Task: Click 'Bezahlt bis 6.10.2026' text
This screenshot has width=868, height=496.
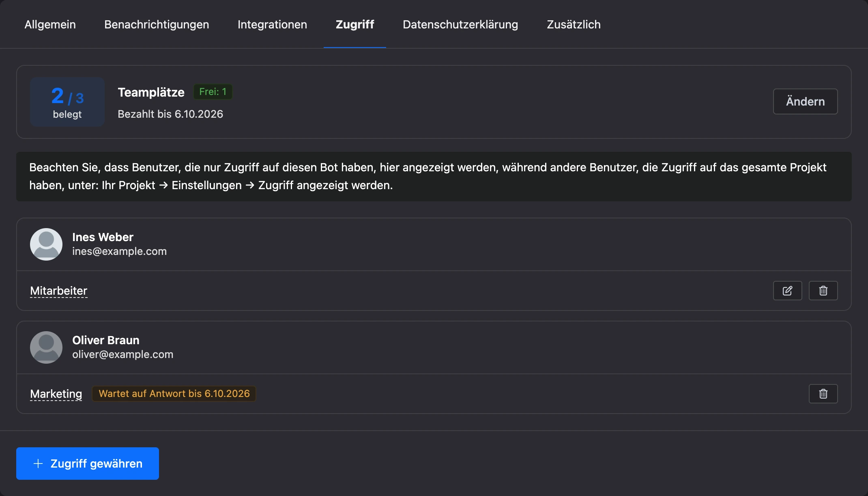Action: click(x=170, y=114)
